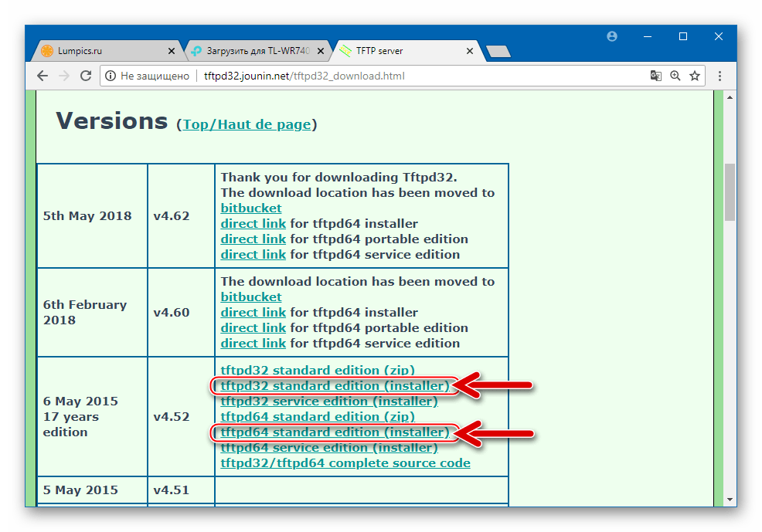Image resolution: width=762 pixels, height=532 pixels.
Task: Select the '6th February 2018' date cell
Action: [92, 313]
